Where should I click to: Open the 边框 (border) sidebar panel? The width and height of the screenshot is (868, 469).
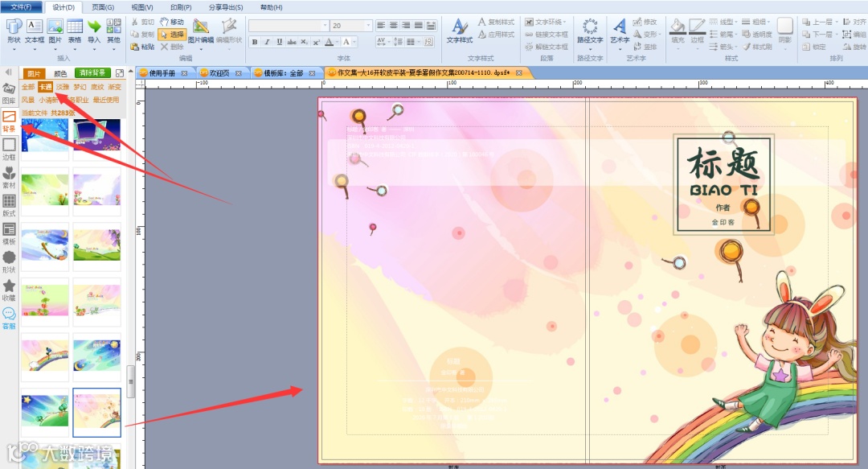tap(9, 149)
